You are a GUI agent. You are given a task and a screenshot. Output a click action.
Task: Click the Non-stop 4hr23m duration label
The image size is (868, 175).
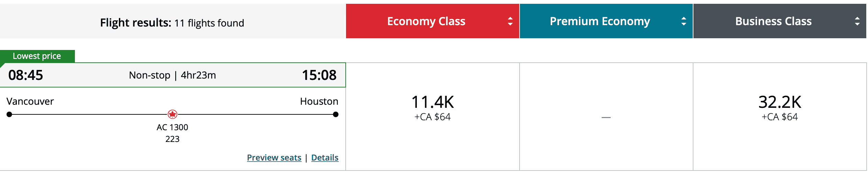click(x=172, y=75)
